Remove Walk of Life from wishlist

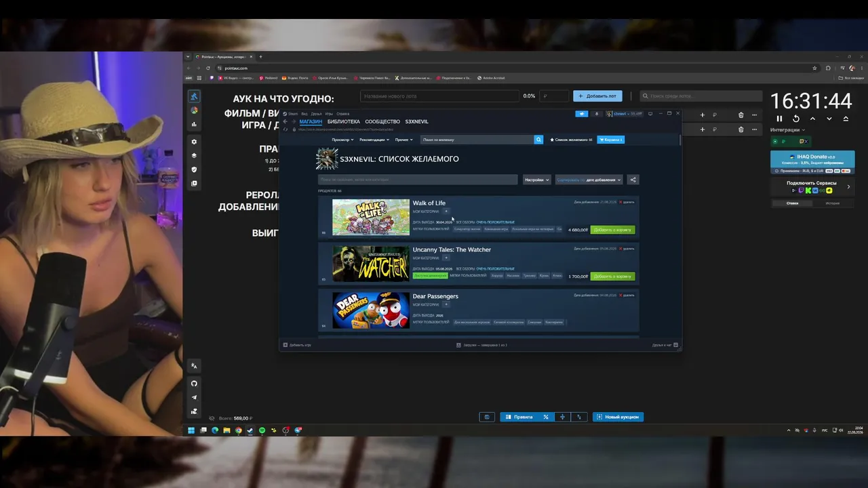(627, 202)
